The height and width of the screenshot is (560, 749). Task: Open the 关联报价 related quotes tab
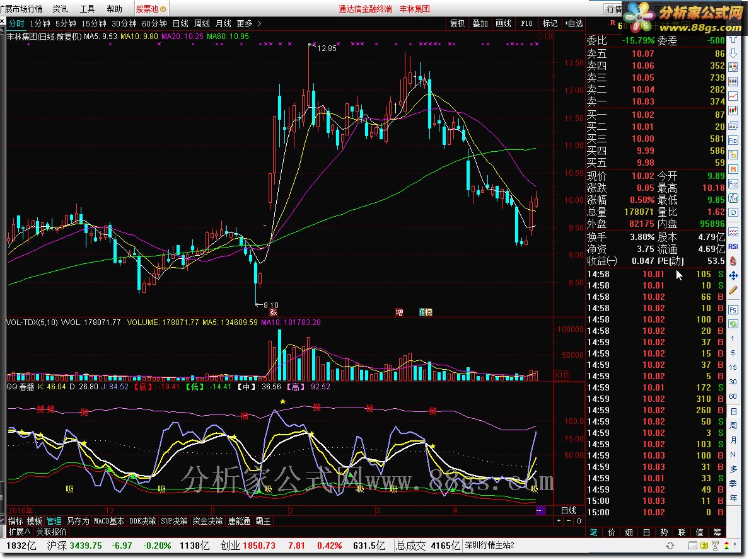(51, 532)
